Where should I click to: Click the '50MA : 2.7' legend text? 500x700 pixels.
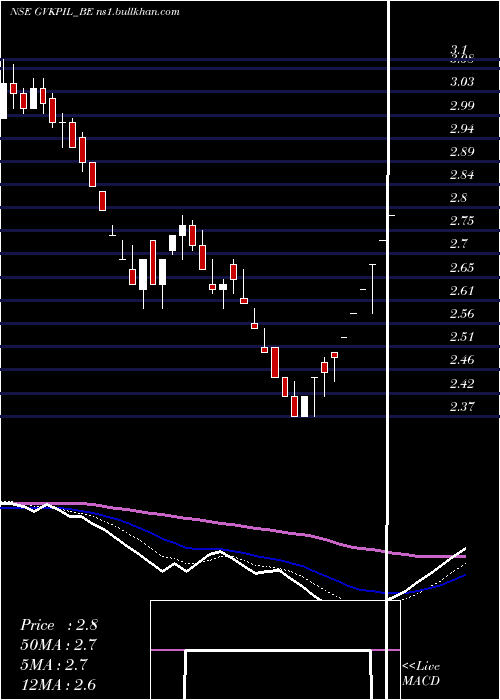[x=58, y=645]
